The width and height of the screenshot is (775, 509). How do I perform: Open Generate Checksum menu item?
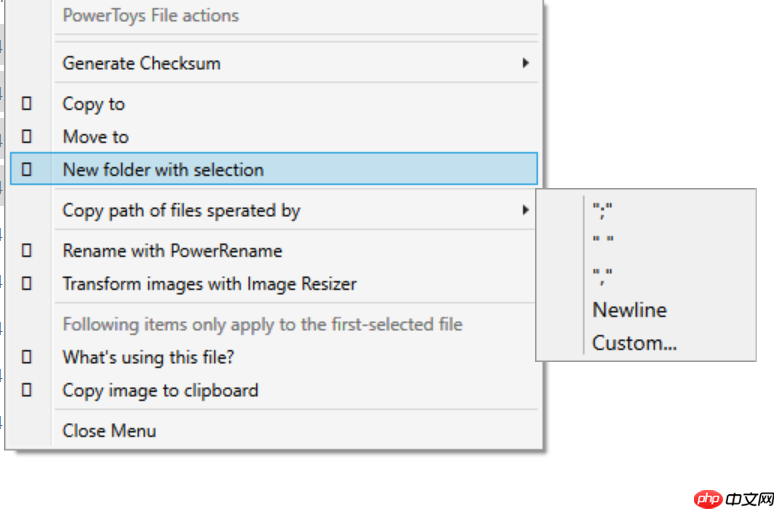coord(141,63)
